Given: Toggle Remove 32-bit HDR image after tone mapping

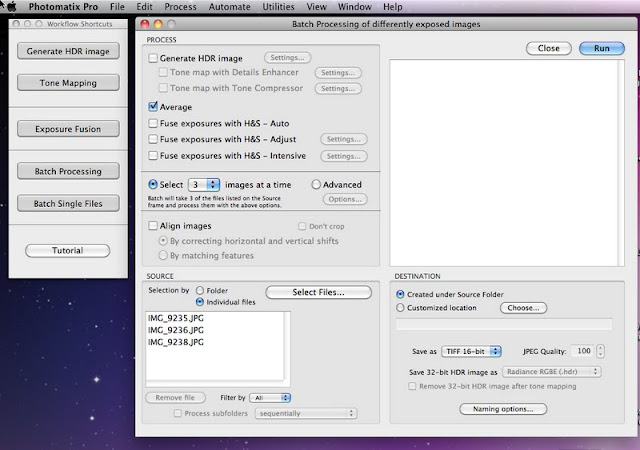Looking at the screenshot, I should pos(412,386).
